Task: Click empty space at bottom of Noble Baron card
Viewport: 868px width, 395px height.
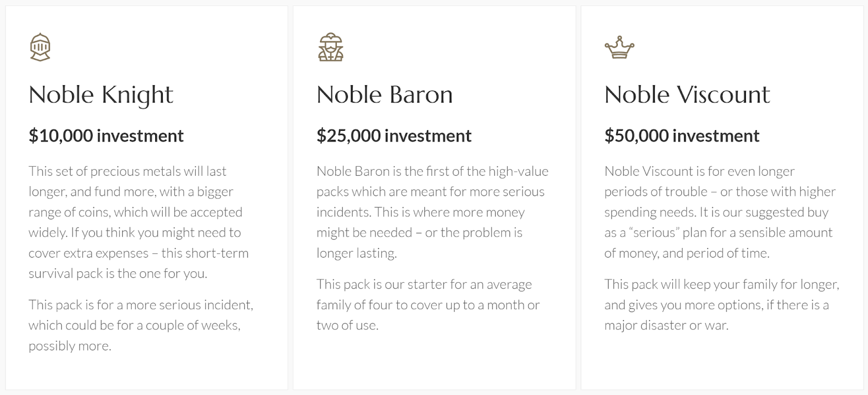Action: click(434, 364)
